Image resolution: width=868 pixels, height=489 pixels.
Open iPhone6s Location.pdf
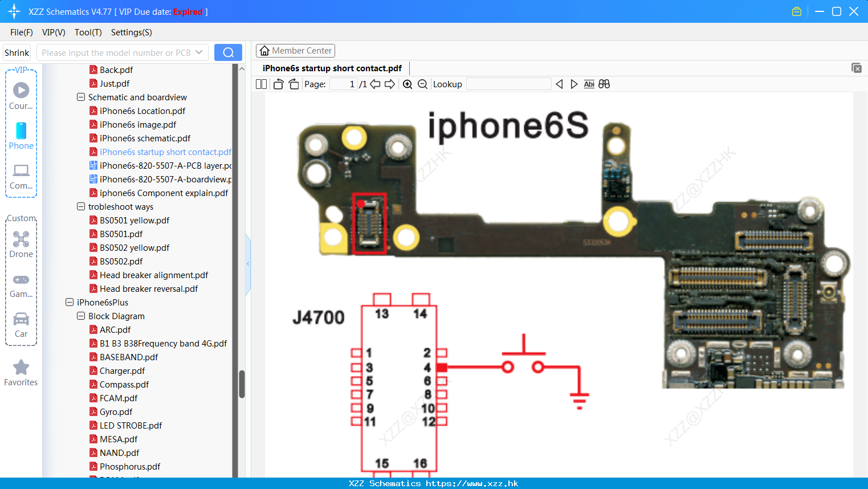[142, 111]
